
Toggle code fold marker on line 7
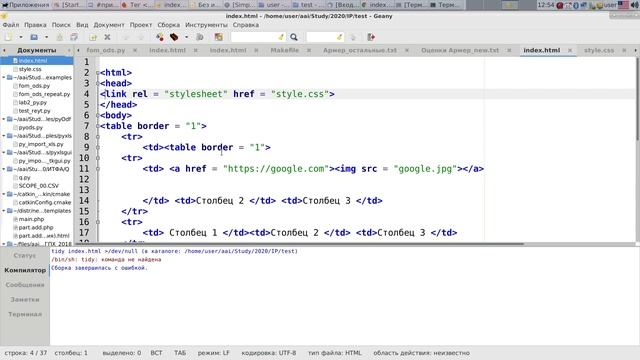[x=98, y=126]
